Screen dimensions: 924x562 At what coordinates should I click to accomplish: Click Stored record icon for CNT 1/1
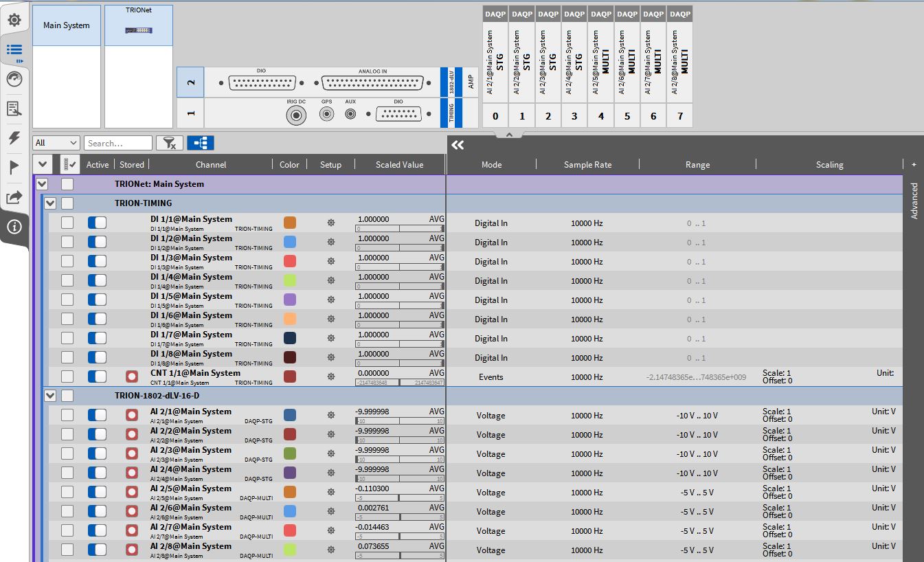[132, 376]
